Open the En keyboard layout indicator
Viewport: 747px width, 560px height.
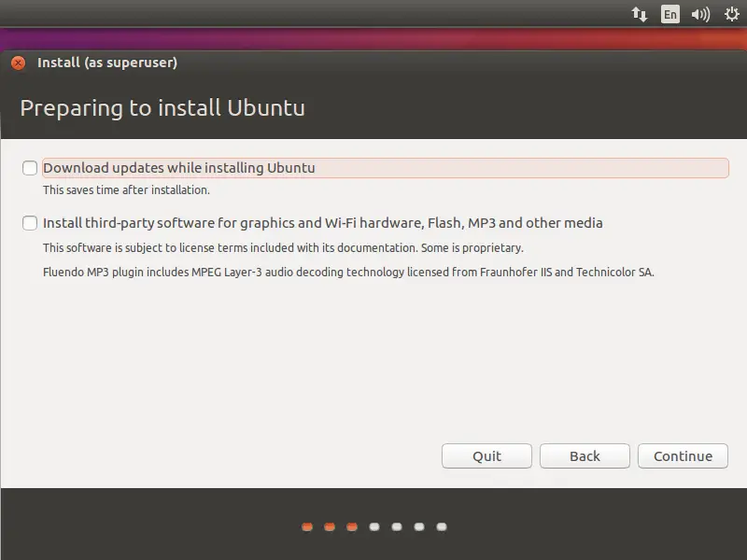[669, 14]
